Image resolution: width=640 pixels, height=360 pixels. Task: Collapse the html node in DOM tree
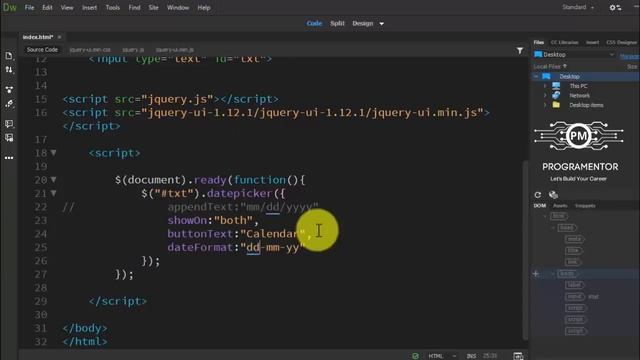point(545,216)
